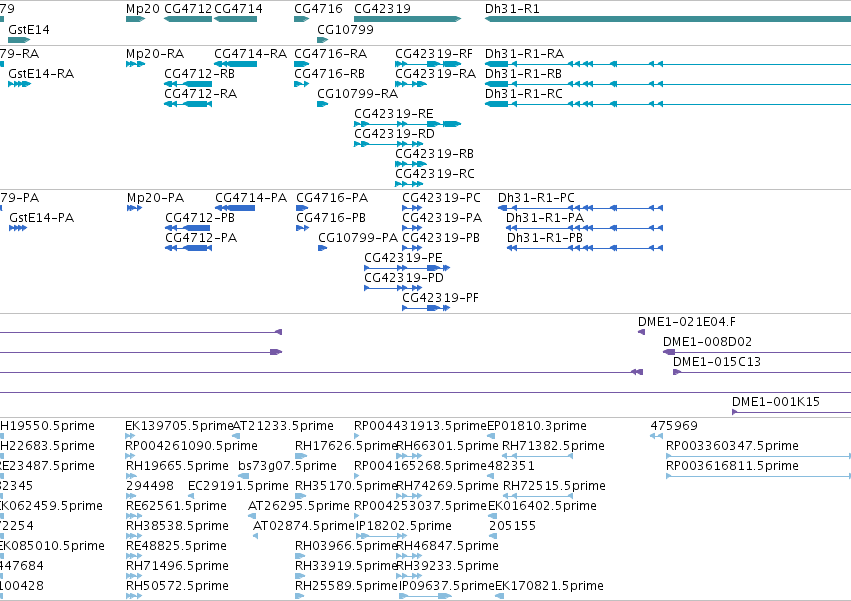
Task: Click the CG4716 gene label
Action: (x=319, y=9)
